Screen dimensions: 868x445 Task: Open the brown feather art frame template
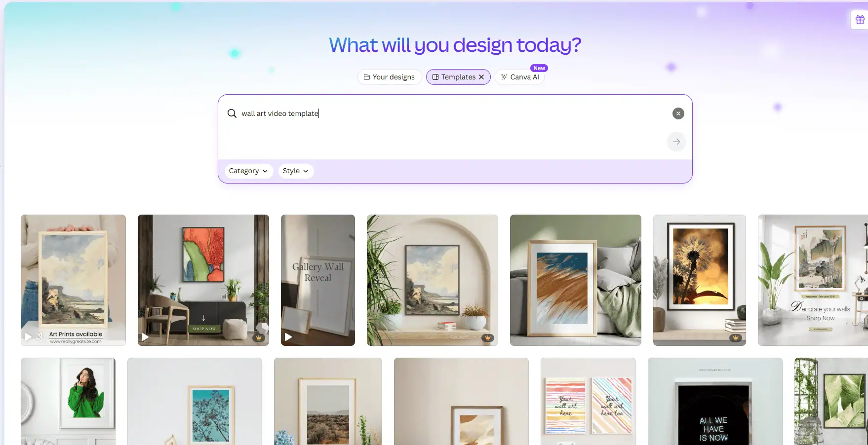click(575, 280)
